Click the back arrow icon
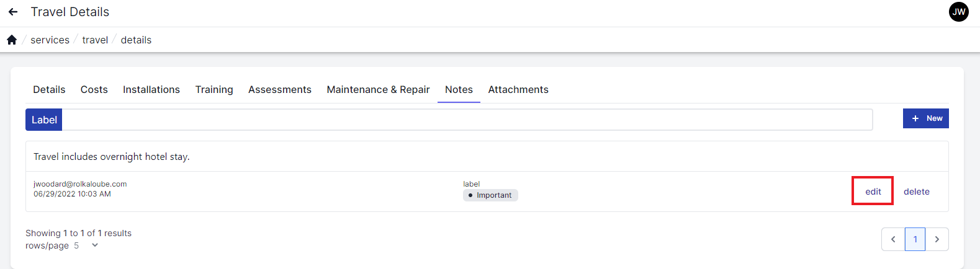Image resolution: width=980 pixels, height=269 pixels. coord(13,12)
